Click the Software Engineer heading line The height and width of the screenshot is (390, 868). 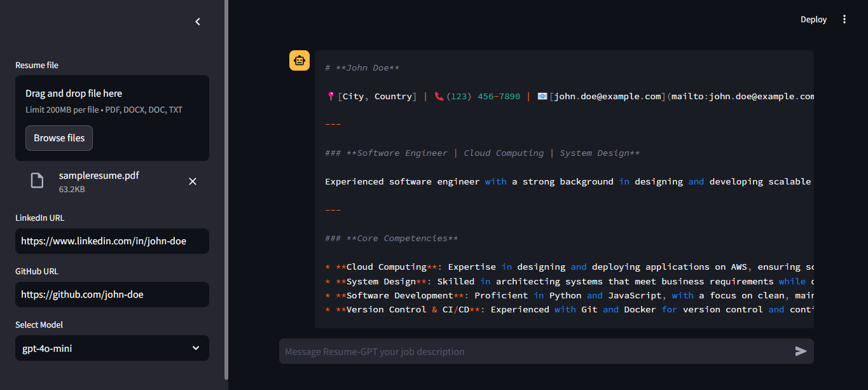coord(483,153)
